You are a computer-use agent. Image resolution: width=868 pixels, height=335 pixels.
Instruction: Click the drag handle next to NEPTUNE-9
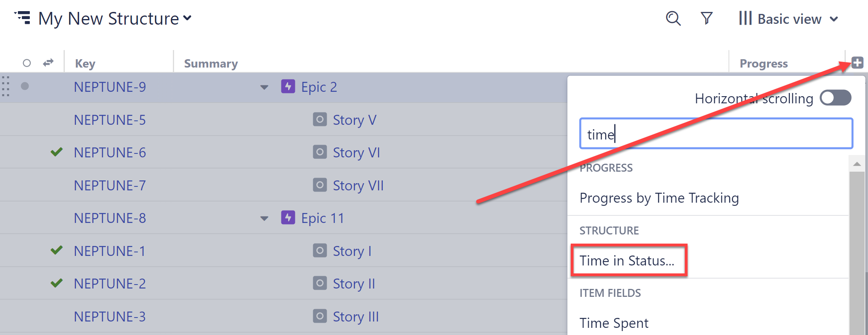(x=6, y=87)
